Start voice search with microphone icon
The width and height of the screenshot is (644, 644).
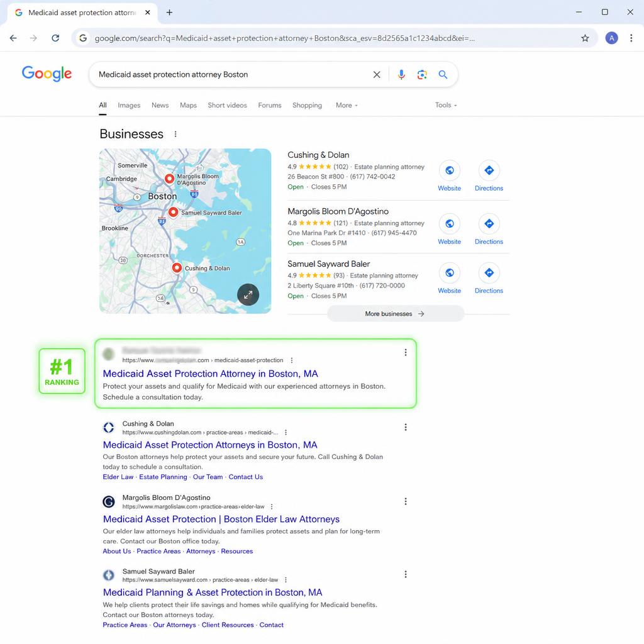pyautogui.click(x=401, y=74)
